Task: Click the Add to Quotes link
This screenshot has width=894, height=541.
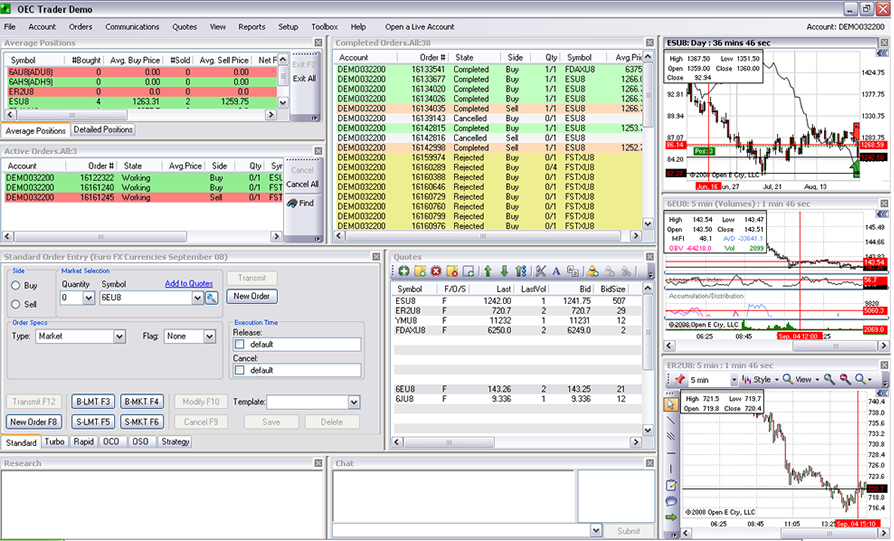Action: (189, 283)
